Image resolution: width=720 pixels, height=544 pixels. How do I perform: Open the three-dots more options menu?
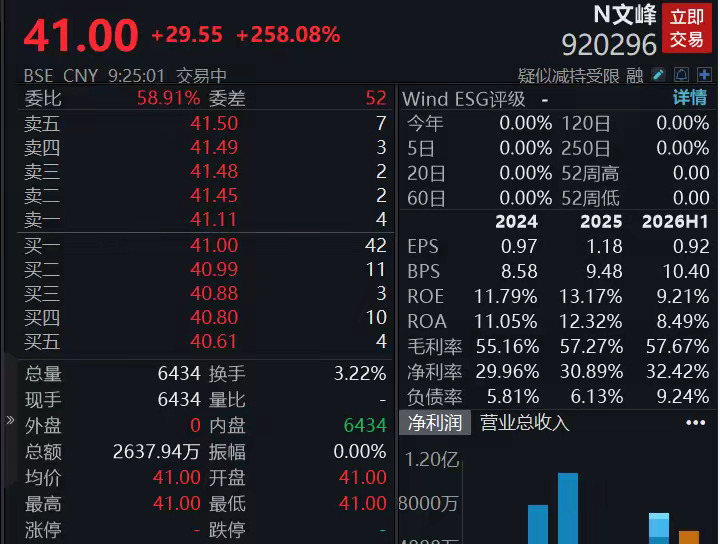coord(695,422)
